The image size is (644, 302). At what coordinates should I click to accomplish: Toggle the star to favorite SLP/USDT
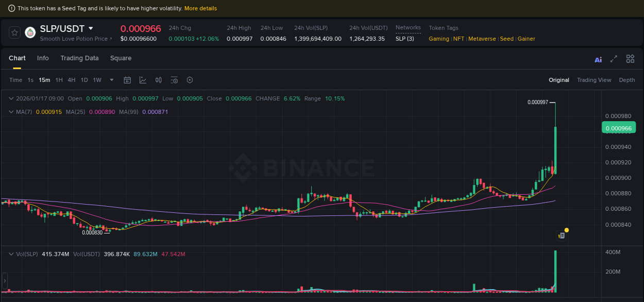coord(14,32)
